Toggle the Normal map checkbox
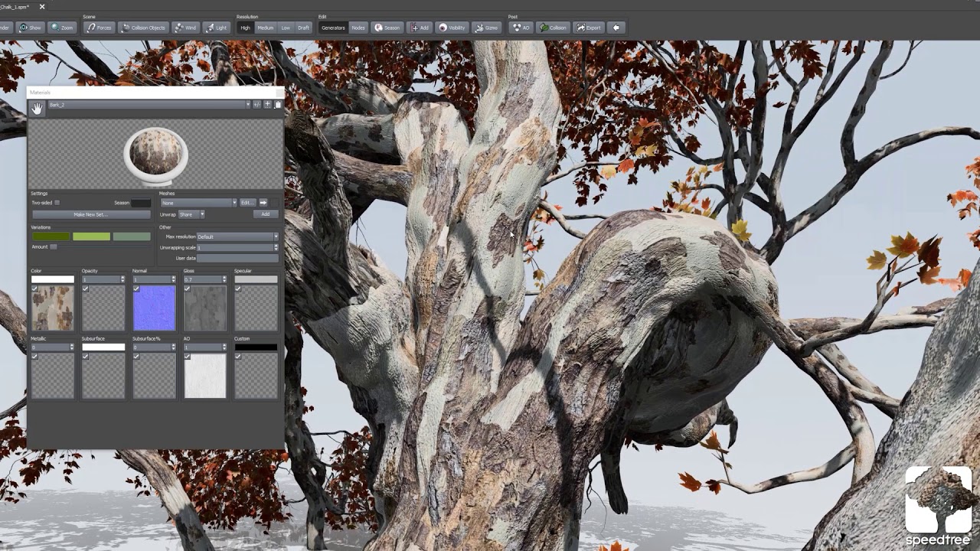This screenshot has width=980, height=551. click(136, 289)
